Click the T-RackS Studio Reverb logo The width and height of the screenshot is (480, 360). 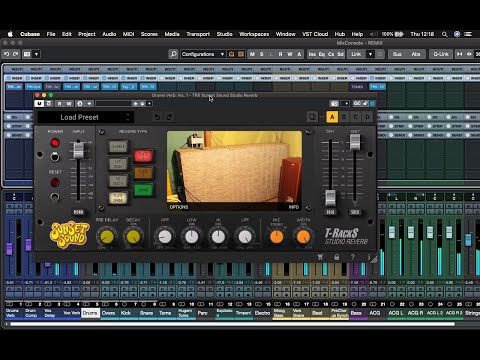[x=347, y=237]
